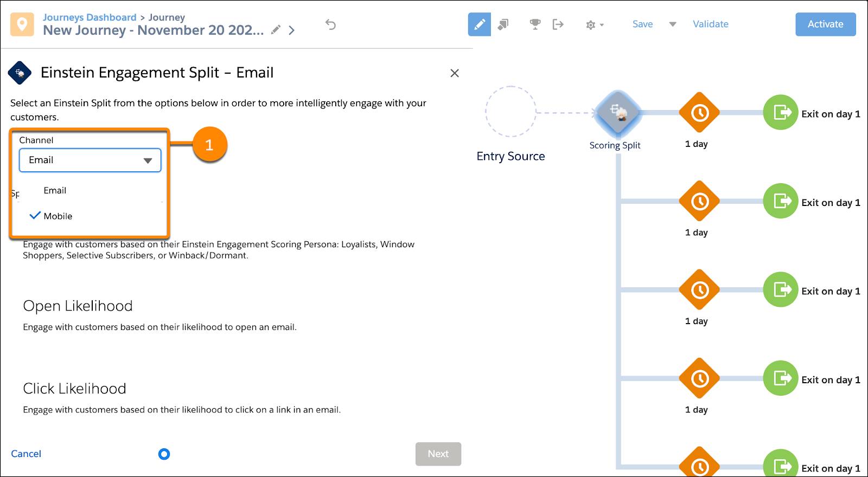
Task: Open the versions copy icon in toolbar
Action: [503, 24]
